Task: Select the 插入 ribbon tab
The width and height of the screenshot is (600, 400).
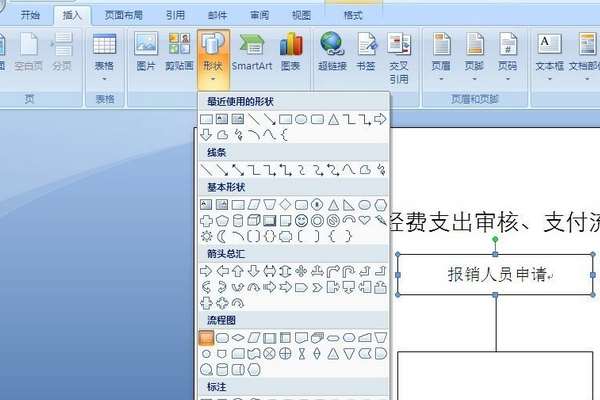Action: pos(72,15)
